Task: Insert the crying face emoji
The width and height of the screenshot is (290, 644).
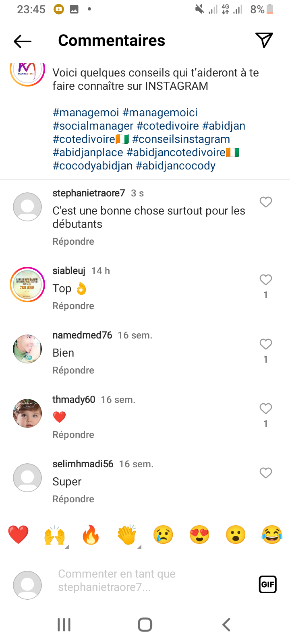Action: click(x=163, y=535)
